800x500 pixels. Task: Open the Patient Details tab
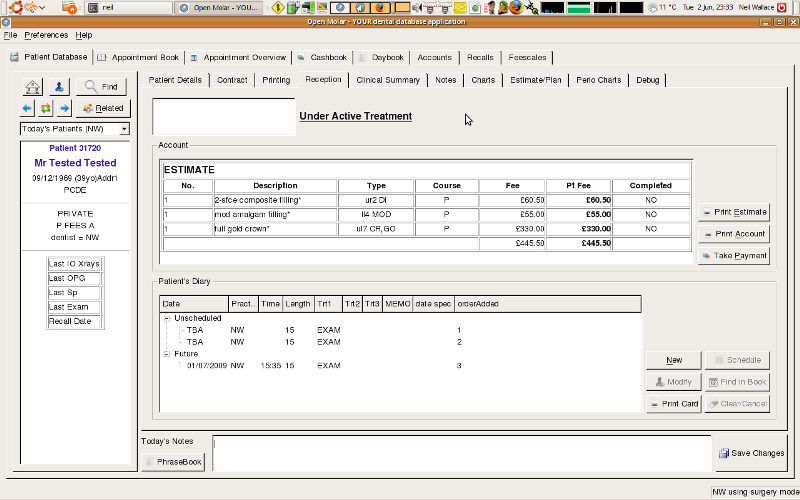[x=175, y=80]
